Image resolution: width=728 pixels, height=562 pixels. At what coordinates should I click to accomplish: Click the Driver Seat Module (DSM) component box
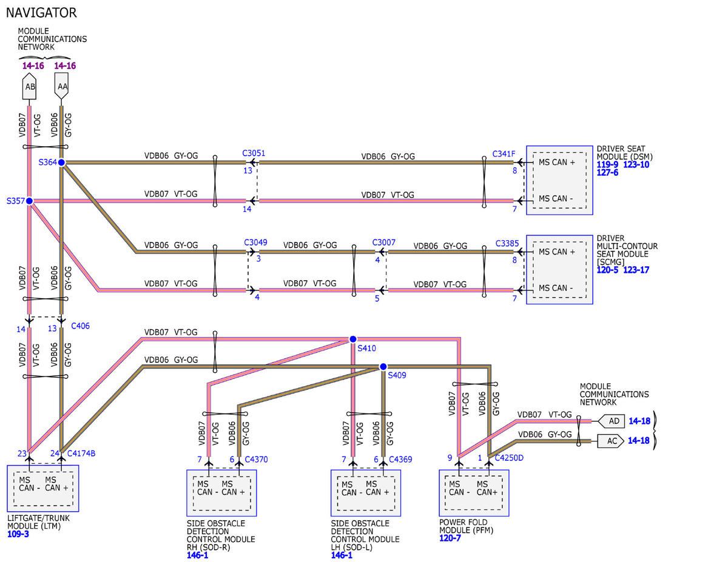[x=559, y=180]
